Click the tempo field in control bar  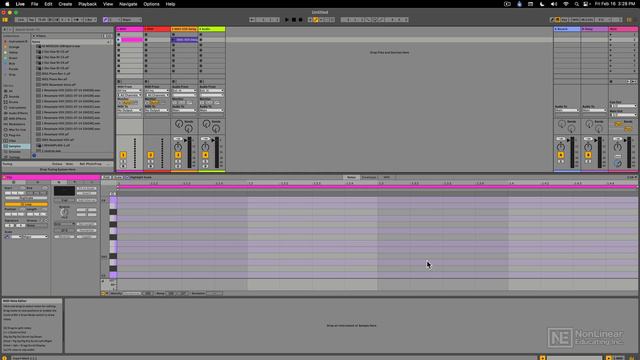[x=42, y=20]
